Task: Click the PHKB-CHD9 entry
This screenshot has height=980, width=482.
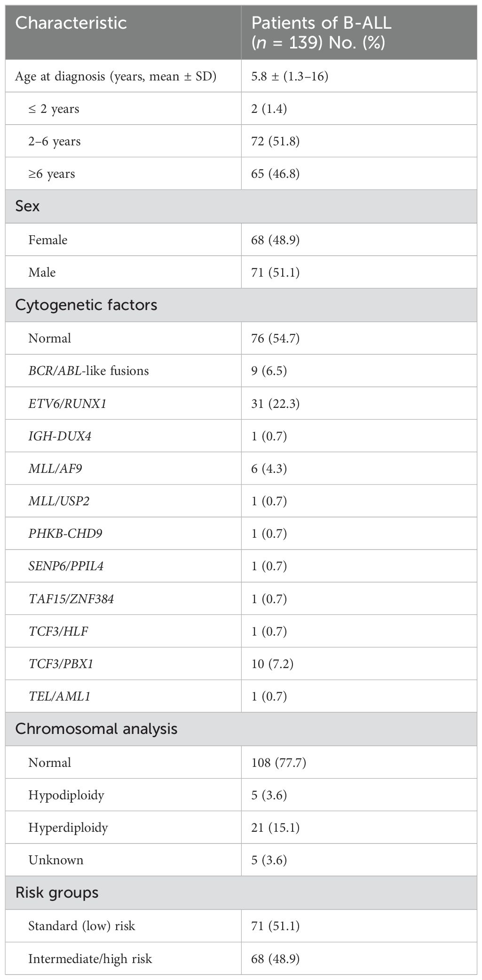Action: [x=65, y=534]
